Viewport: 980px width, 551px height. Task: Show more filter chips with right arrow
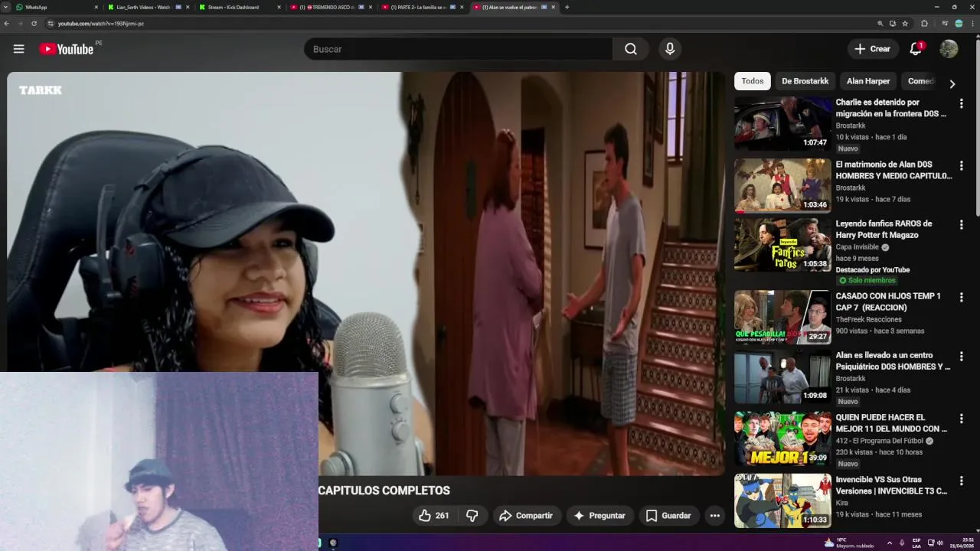click(952, 83)
